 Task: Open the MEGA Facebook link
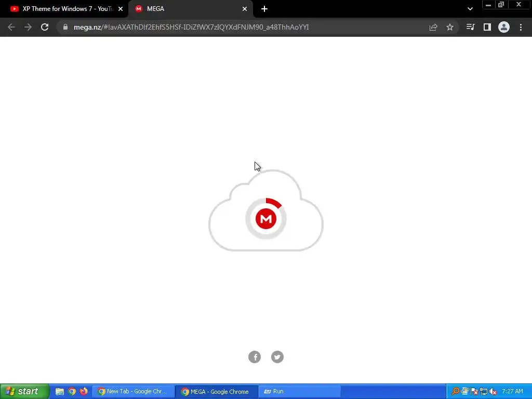(x=255, y=357)
